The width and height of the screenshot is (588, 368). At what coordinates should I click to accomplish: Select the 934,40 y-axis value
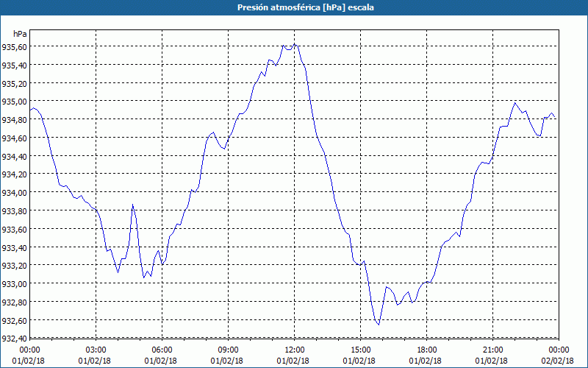14,156
